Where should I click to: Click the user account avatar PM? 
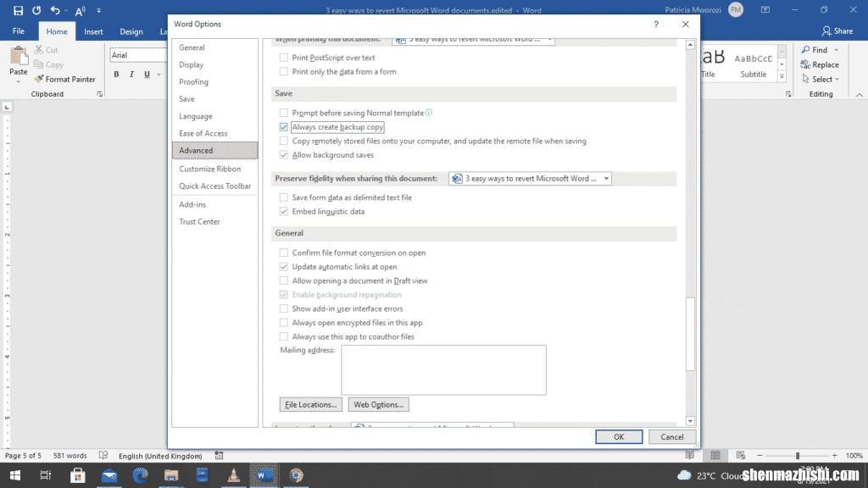[x=736, y=10]
